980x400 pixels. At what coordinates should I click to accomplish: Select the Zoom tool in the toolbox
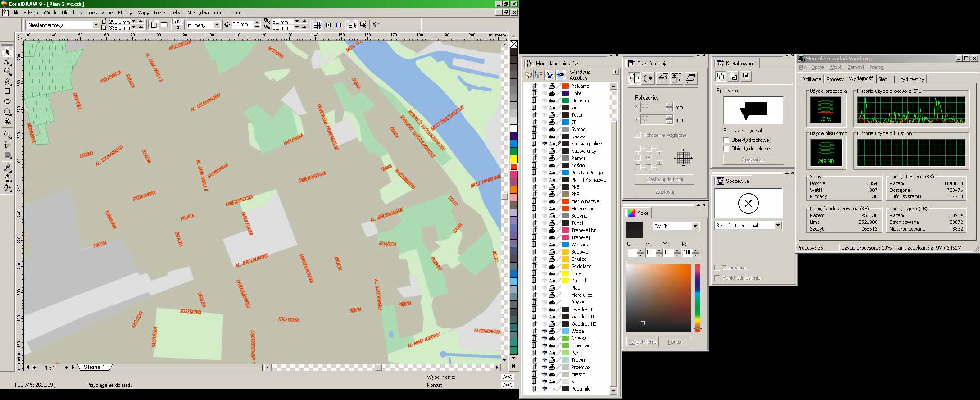pyautogui.click(x=7, y=72)
